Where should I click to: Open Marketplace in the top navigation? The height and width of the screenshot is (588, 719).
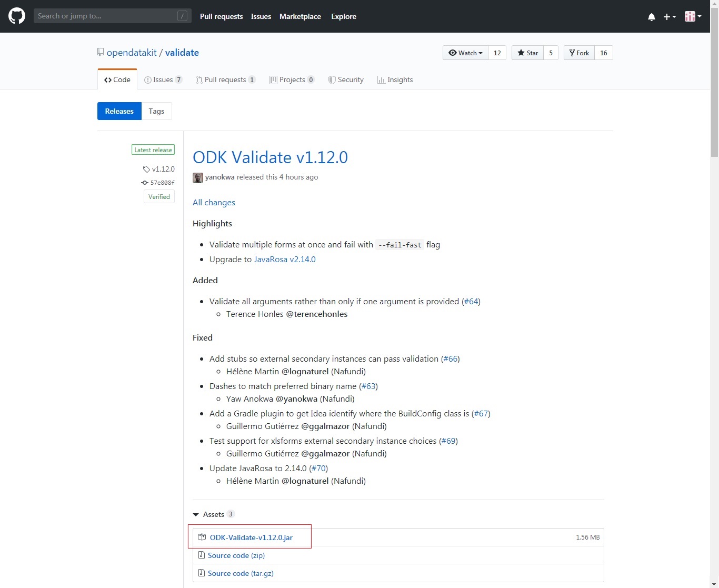tap(300, 16)
